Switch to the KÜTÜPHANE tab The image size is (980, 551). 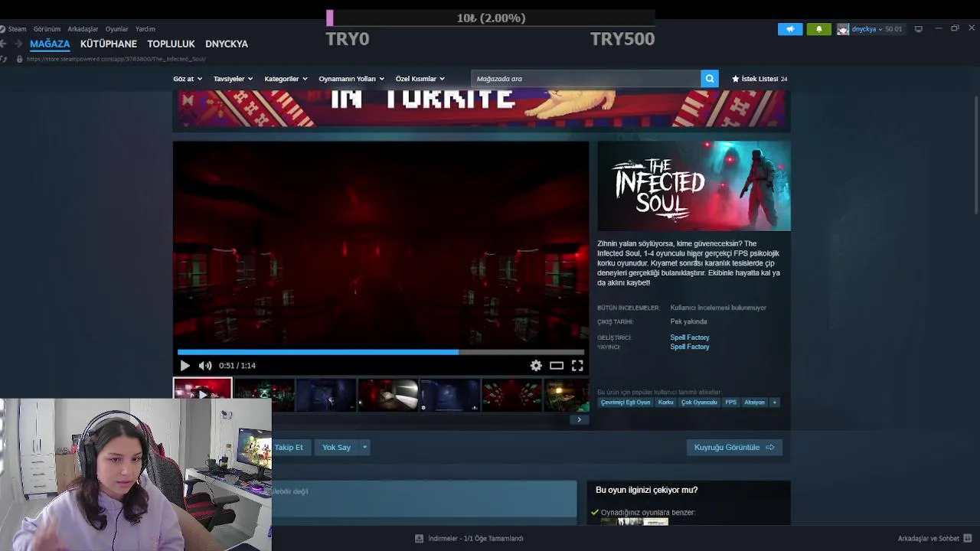[x=109, y=44]
